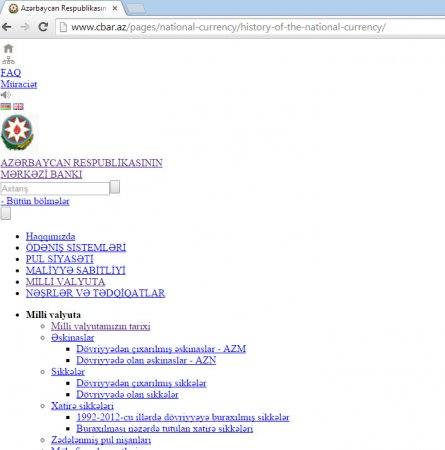Open the MİLLİ VALYUTA menu item

click(65, 282)
